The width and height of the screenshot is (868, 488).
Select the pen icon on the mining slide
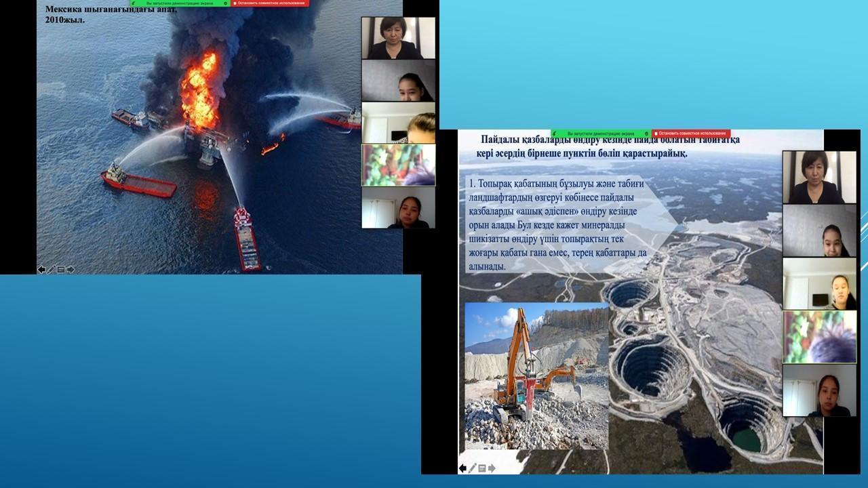coord(473,468)
